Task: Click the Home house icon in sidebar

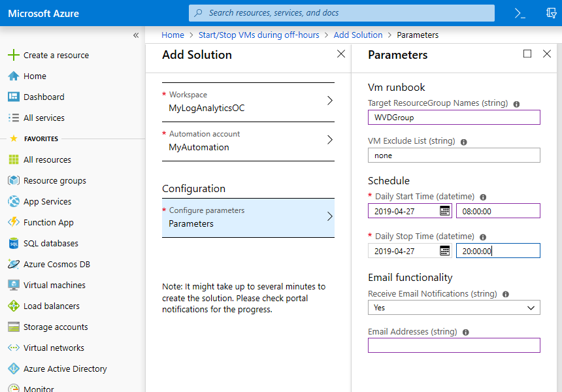Action: pyautogui.click(x=14, y=76)
